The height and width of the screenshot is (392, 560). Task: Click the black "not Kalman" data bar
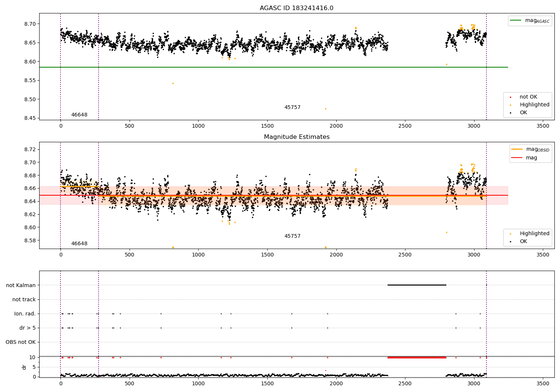(x=417, y=285)
